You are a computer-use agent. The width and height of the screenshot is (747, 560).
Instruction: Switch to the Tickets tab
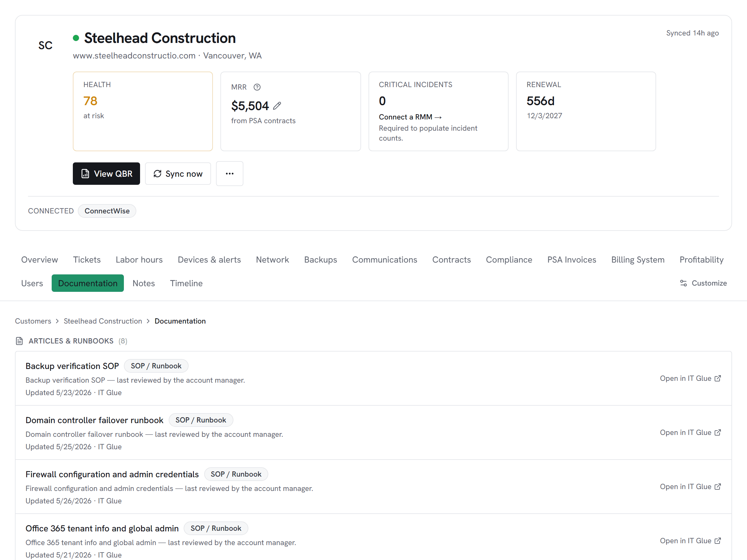pos(87,259)
